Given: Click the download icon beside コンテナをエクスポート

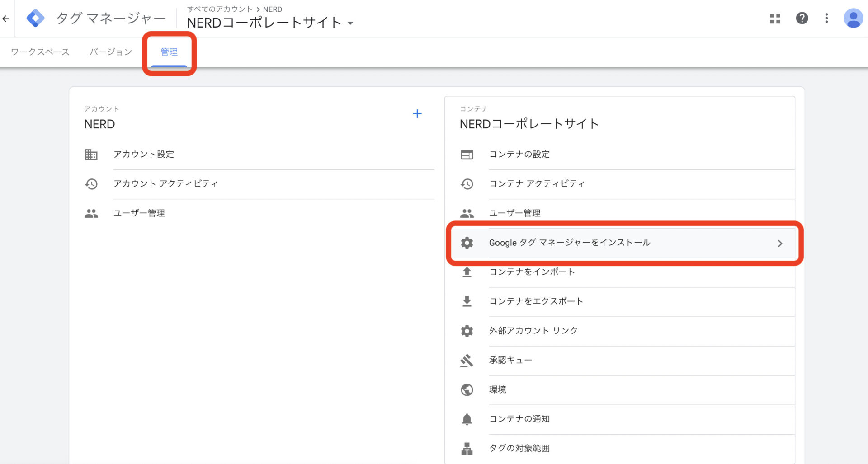Looking at the screenshot, I should (x=467, y=301).
